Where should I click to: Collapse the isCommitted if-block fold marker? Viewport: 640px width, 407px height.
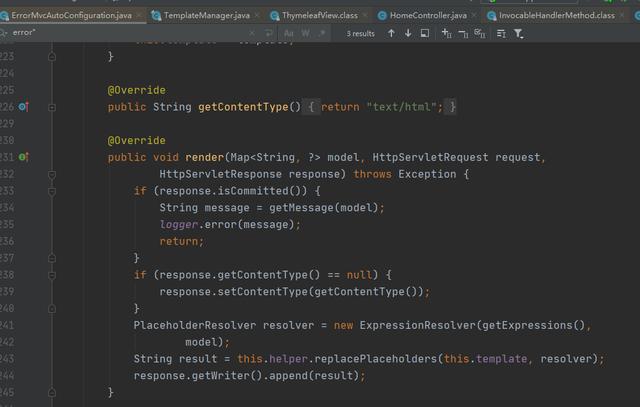52,191
